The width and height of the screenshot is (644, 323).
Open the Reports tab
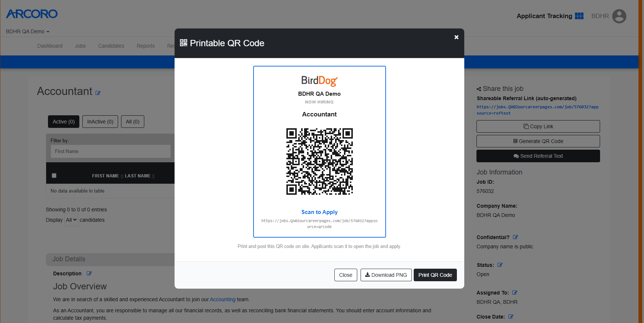click(146, 46)
